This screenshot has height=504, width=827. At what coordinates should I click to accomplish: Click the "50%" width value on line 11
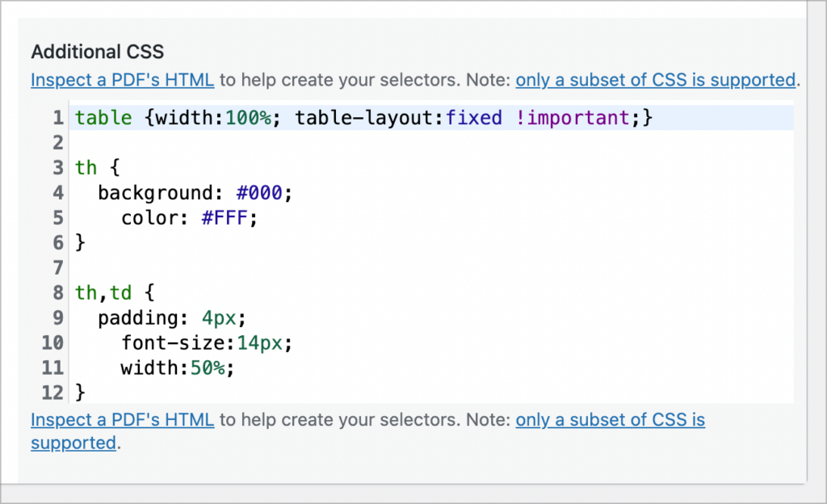212,368
